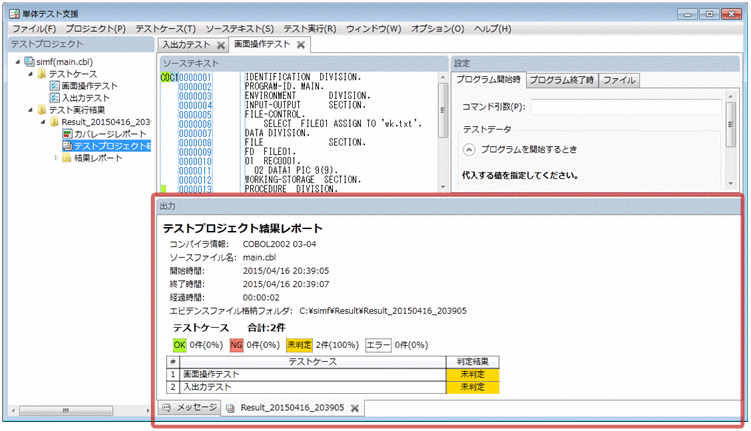
Task: Collapse the プログラムを開始するとき section
Action: 469,149
